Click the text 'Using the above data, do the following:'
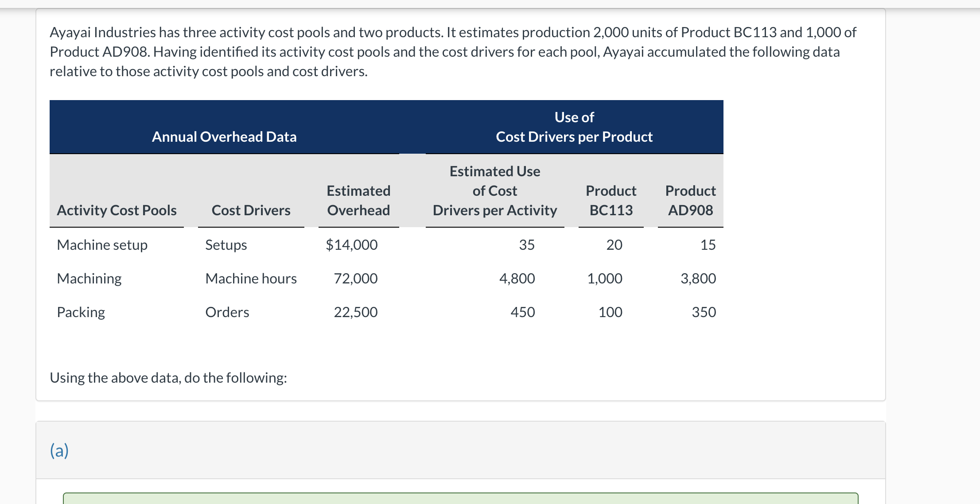The width and height of the screenshot is (980, 504). (x=168, y=378)
